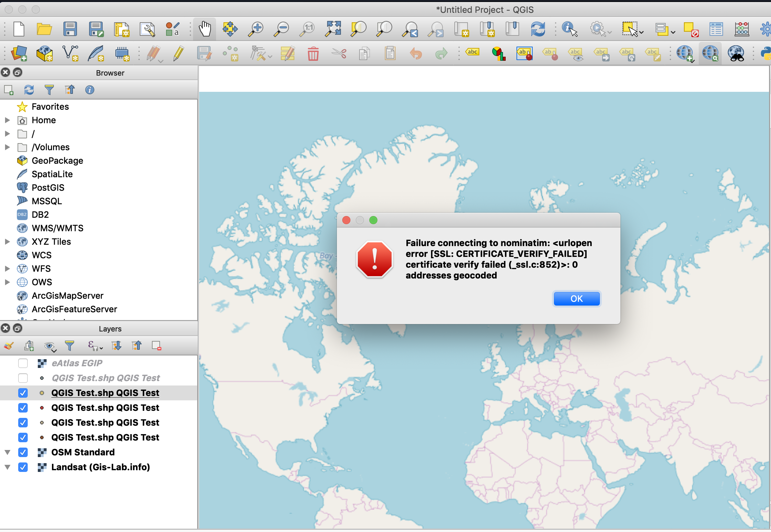The width and height of the screenshot is (771, 532).
Task: Refresh the map canvas in main toolbar
Action: pyautogui.click(x=538, y=29)
